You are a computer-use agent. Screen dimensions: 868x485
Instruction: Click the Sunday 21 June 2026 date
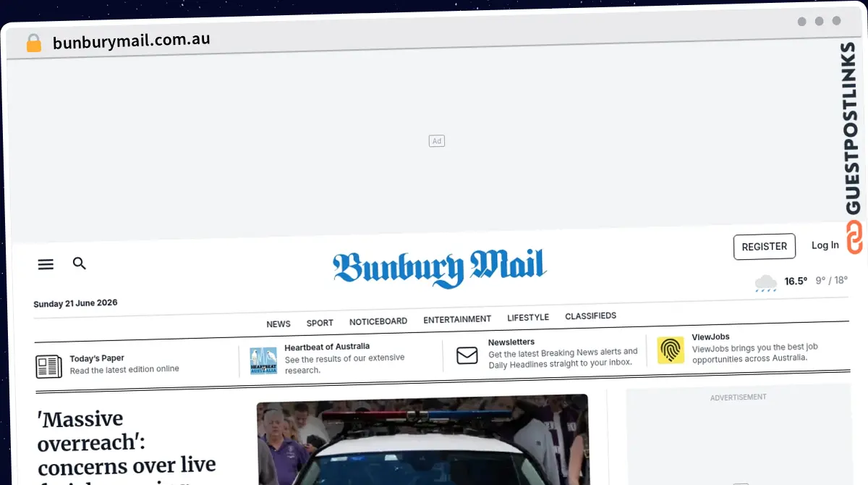75,303
